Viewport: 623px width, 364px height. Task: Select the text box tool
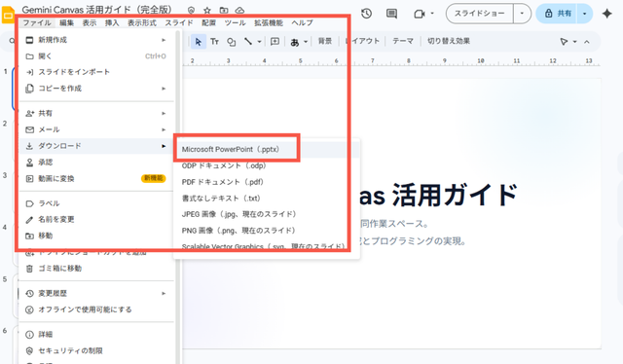214,41
